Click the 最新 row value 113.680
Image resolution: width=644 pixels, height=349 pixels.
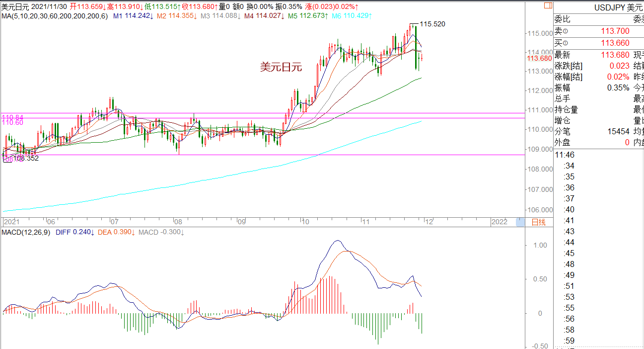tap(615, 55)
